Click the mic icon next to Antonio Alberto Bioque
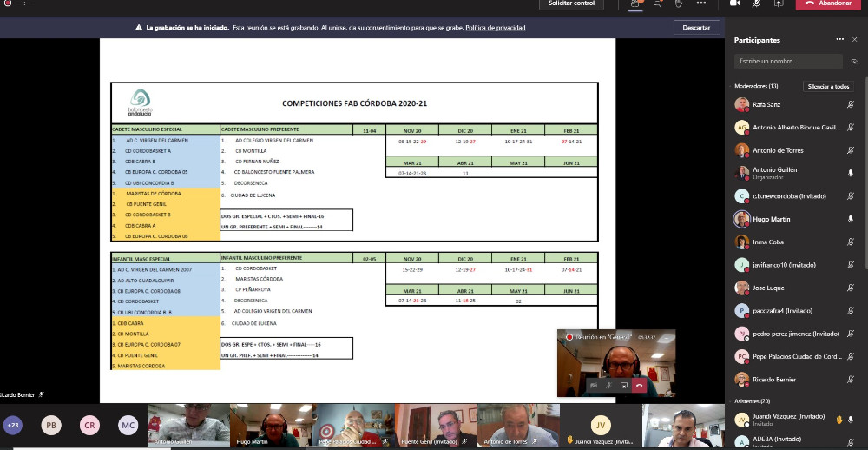 pyautogui.click(x=851, y=128)
